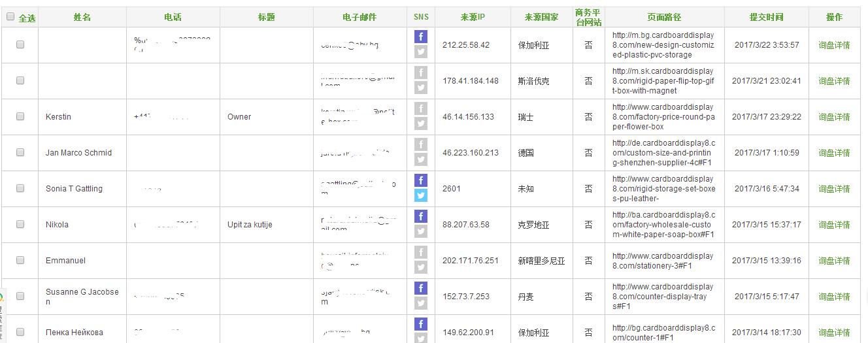
Task: Click page path URL in Emmanuel's row
Action: pos(663,261)
